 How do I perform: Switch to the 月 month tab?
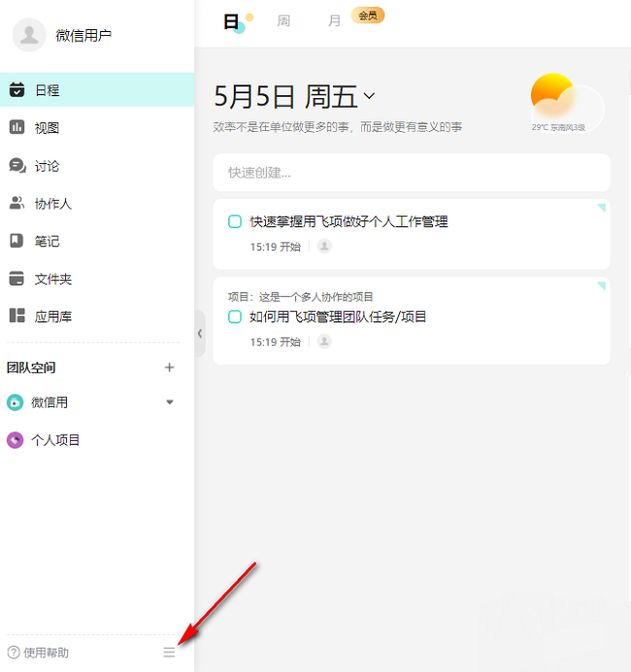(x=334, y=20)
